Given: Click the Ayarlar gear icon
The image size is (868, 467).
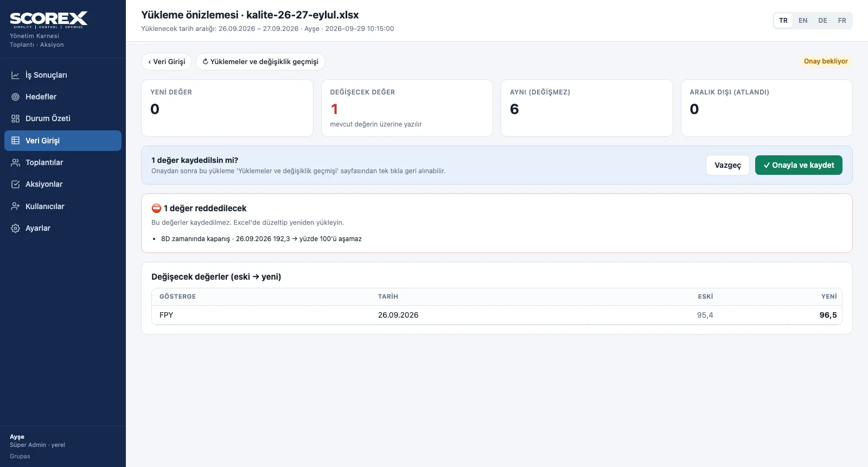Looking at the screenshot, I should [16, 228].
